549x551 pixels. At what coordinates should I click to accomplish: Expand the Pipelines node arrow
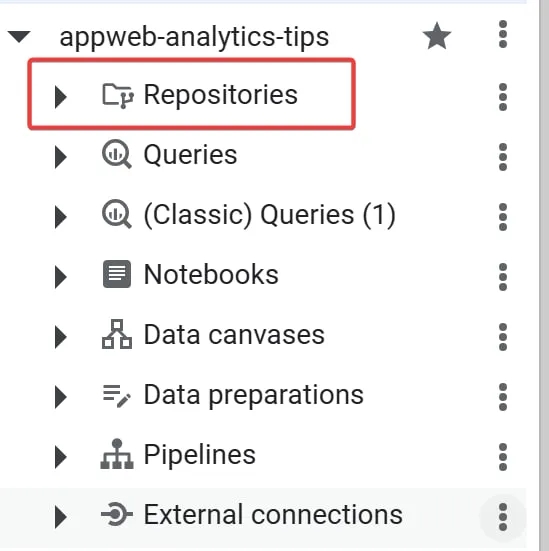61,457
